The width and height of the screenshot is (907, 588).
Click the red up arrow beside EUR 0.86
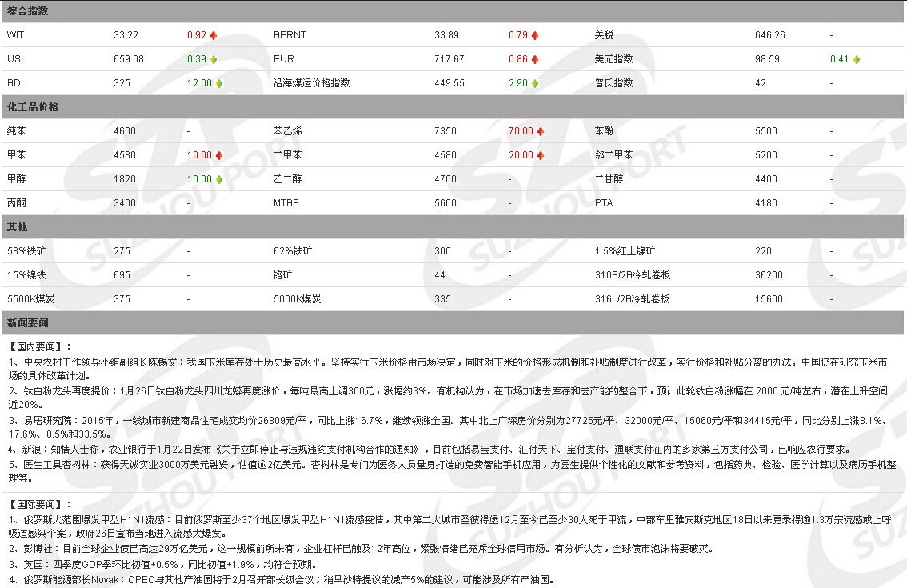535,60
